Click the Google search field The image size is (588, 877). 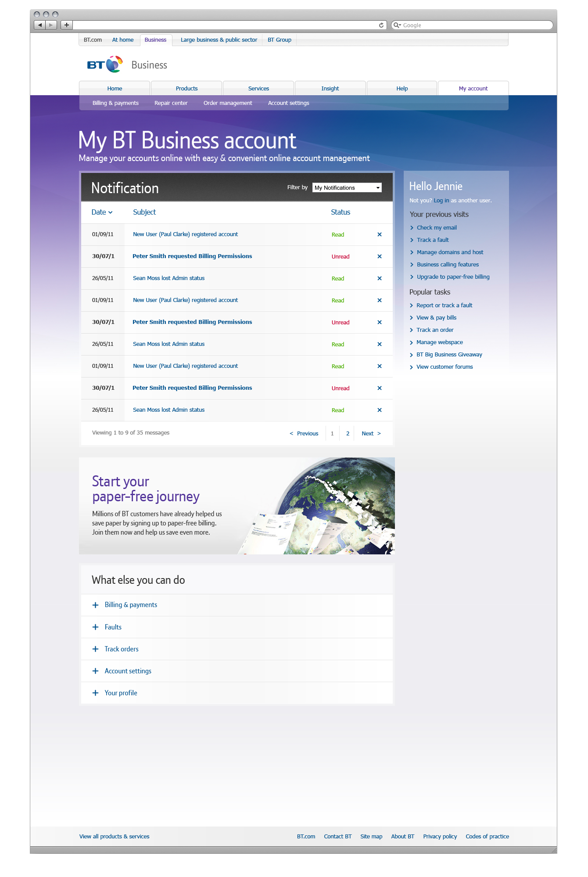click(472, 25)
